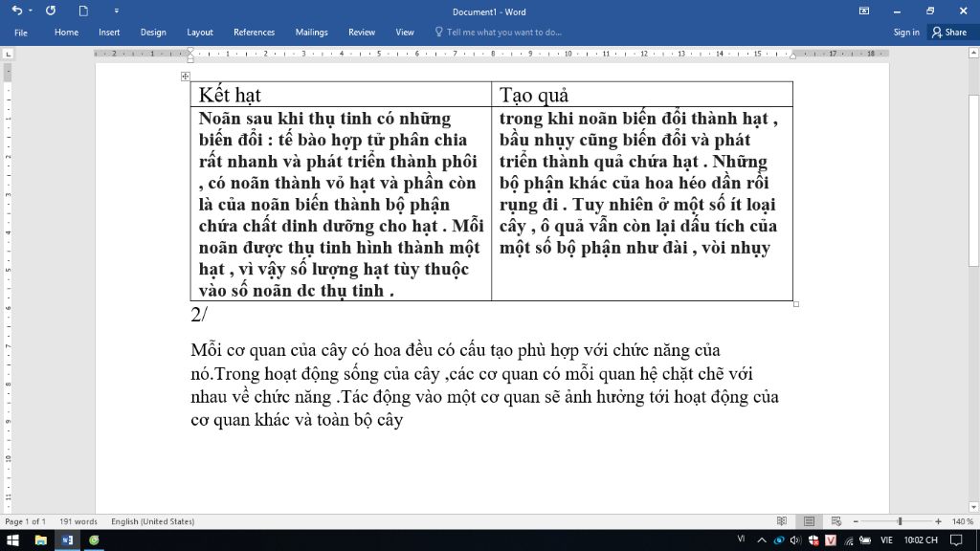Click the Tell me what you want search box

point(503,32)
